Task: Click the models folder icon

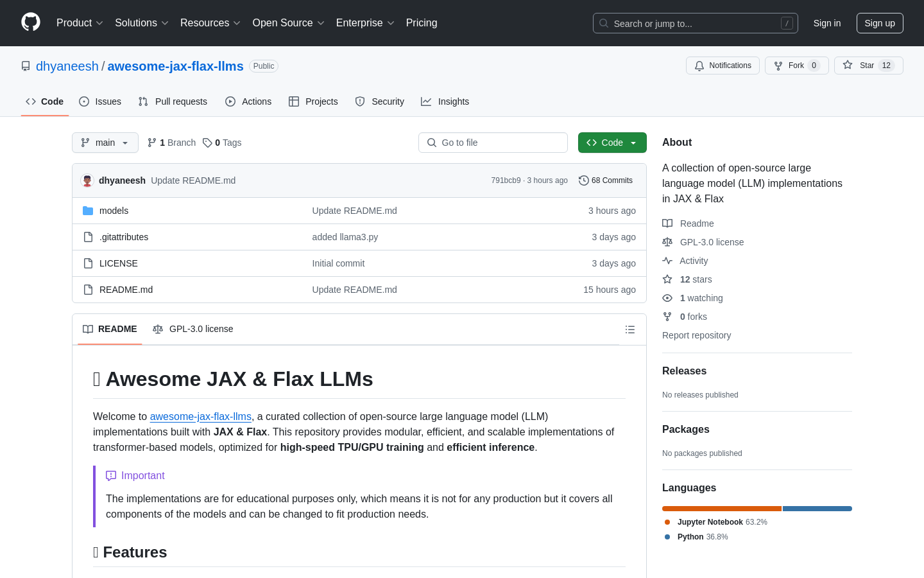Action: [88, 211]
